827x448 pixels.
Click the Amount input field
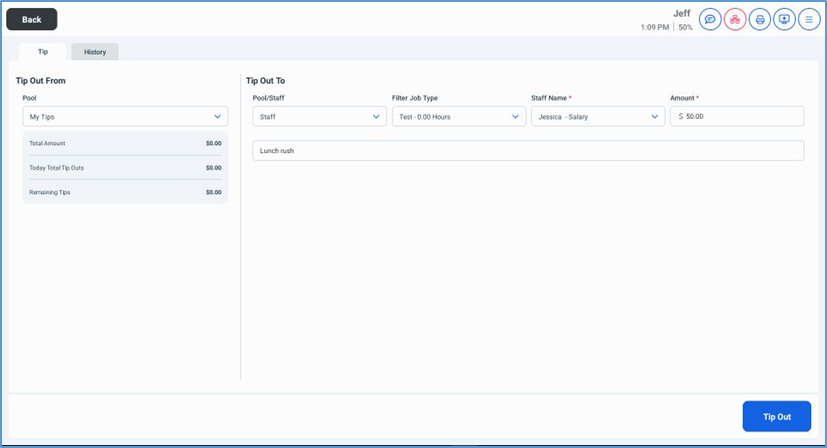pos(740,117)
